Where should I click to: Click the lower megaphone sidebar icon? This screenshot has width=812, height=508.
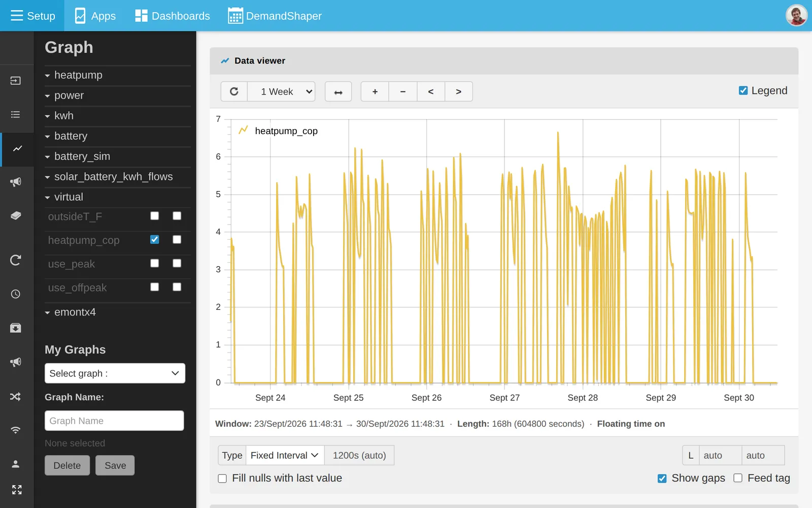click(x=16, y=362)
